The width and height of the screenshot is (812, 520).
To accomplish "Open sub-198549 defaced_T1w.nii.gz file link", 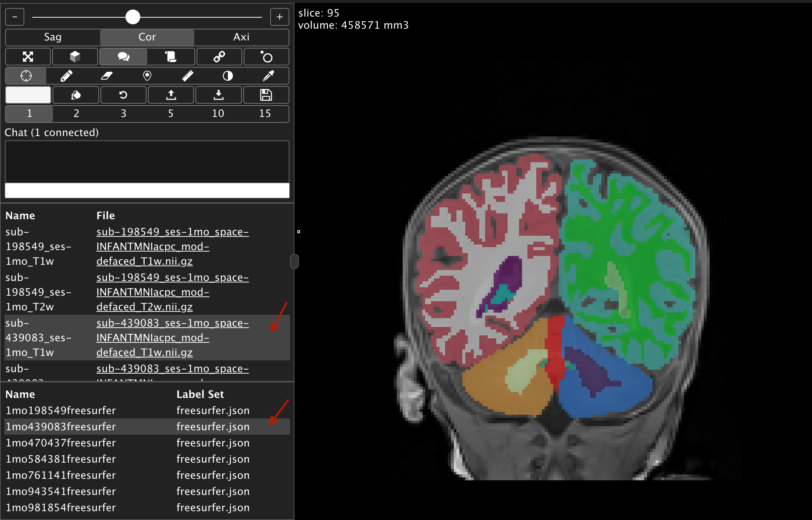I will point(172,246).
